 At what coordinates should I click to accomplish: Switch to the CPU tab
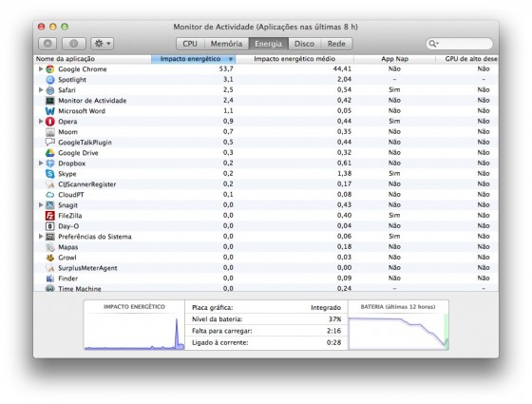tap(190, 44)
